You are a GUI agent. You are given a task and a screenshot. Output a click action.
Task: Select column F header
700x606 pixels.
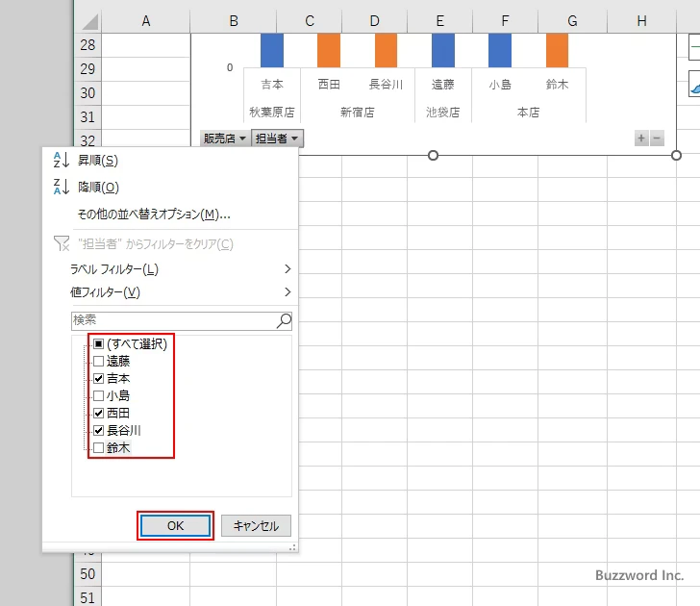coord(505,21)
